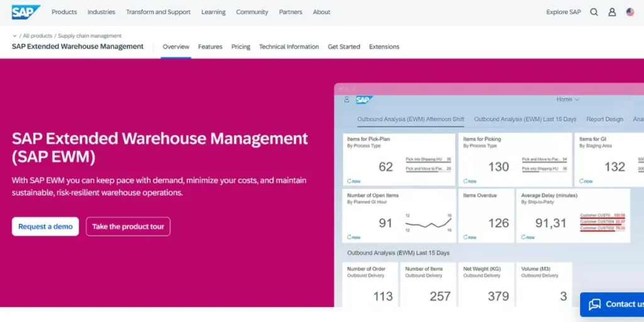This screenshot has height=322, width=644.
Task: Click the Request a demo button
Action: click(45, 226)
